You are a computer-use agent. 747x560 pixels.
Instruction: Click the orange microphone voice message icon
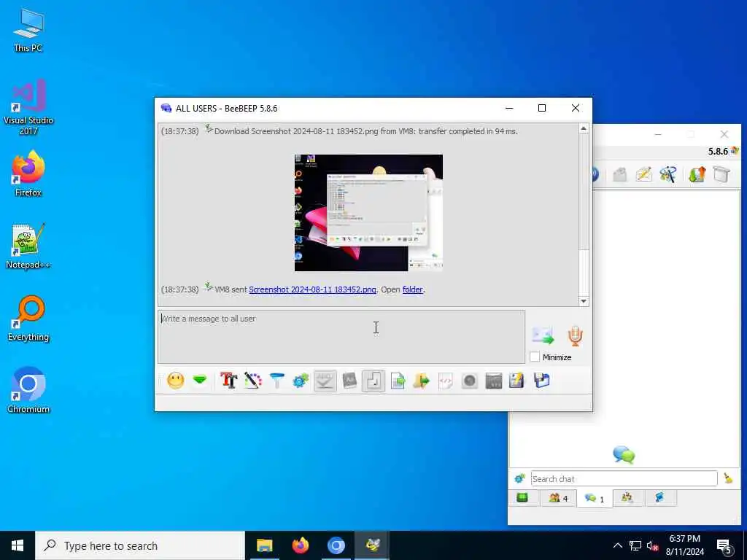tap(575, 335)
